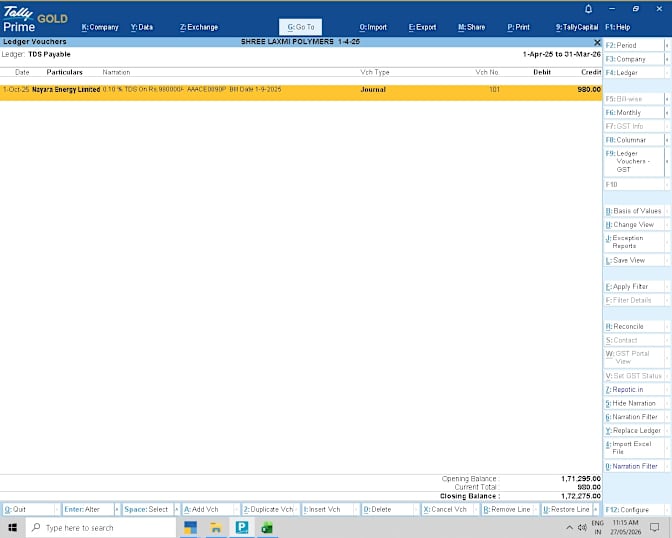The width and height of the screenshot is (672, 538).
Task: Expand arrow beside F8: Columnar
Action: coord(667,140)
